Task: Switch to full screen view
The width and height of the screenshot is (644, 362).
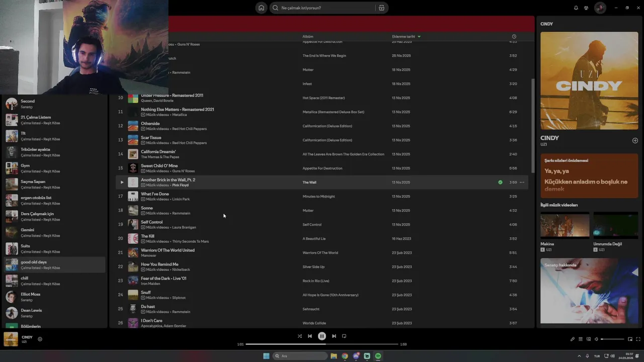Action: click(x=638, y=339)
